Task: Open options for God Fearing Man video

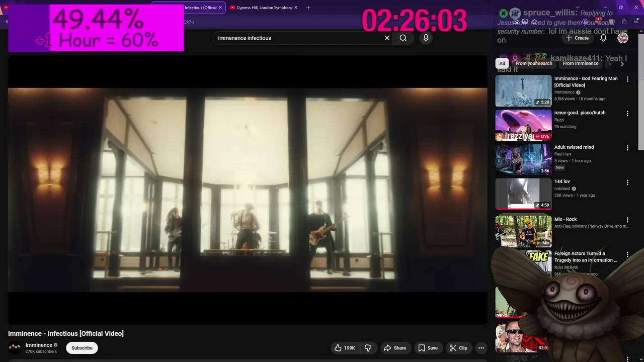Action: coord(627,79)
